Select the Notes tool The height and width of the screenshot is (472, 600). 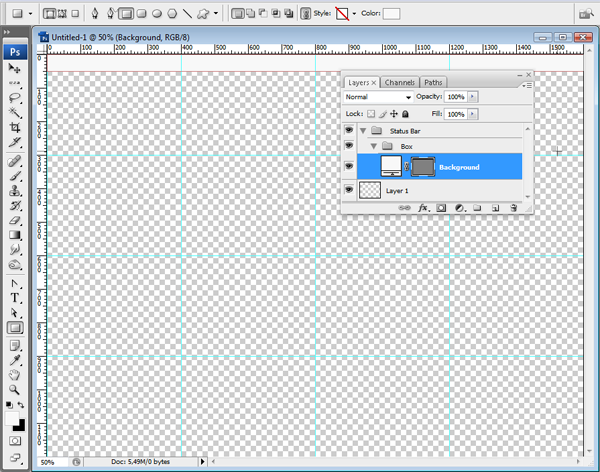pos(15,346)
